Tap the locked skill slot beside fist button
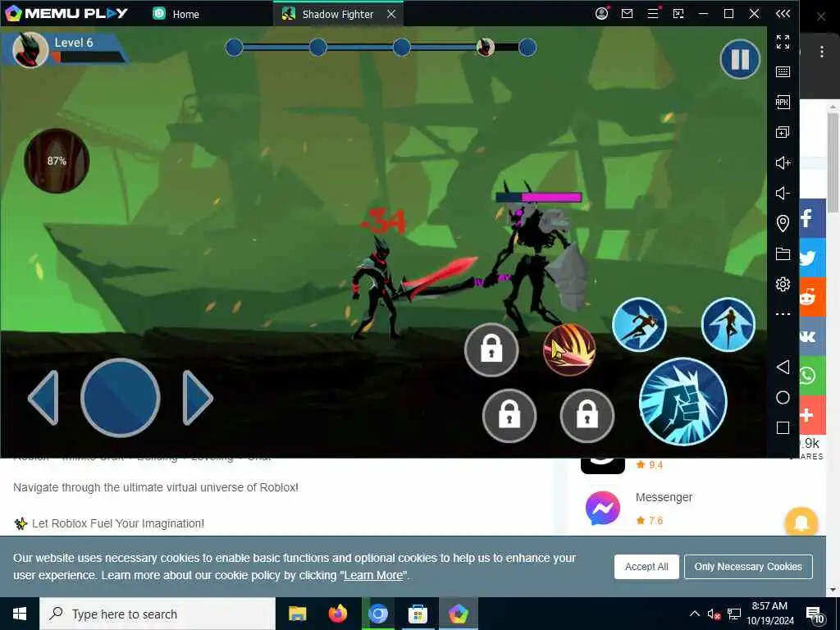 [x=587, y=416]
